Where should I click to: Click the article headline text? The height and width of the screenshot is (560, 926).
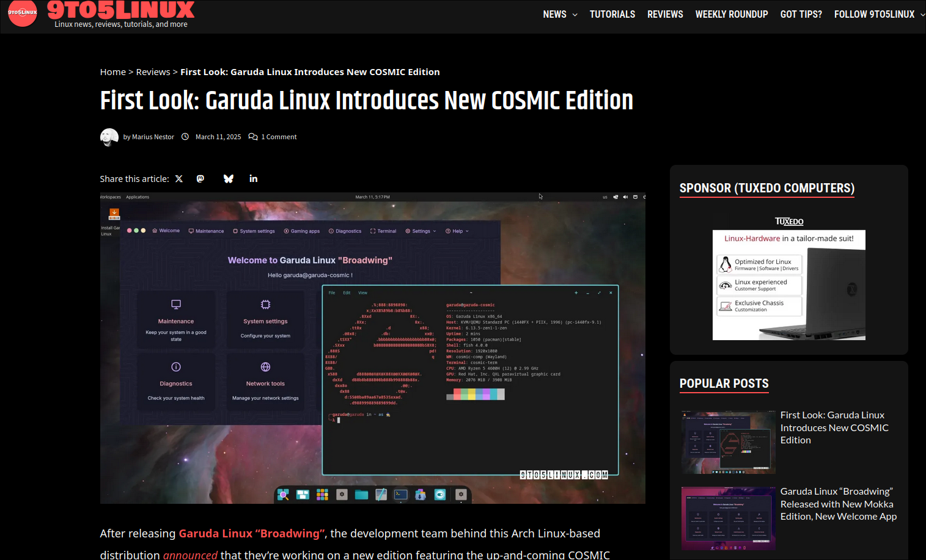pyautogui.click(x=367, y=100)
